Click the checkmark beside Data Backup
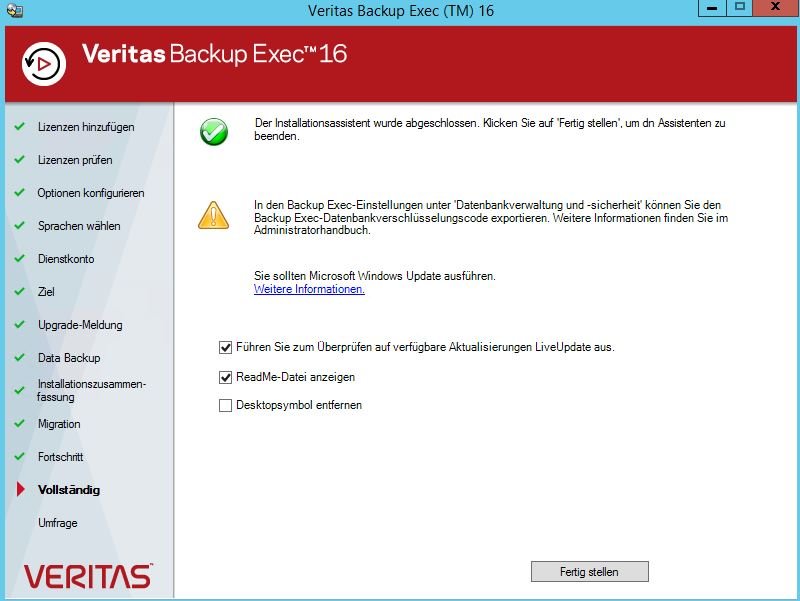The height and width of the screenshot is (601, 800). pos(19,357)
